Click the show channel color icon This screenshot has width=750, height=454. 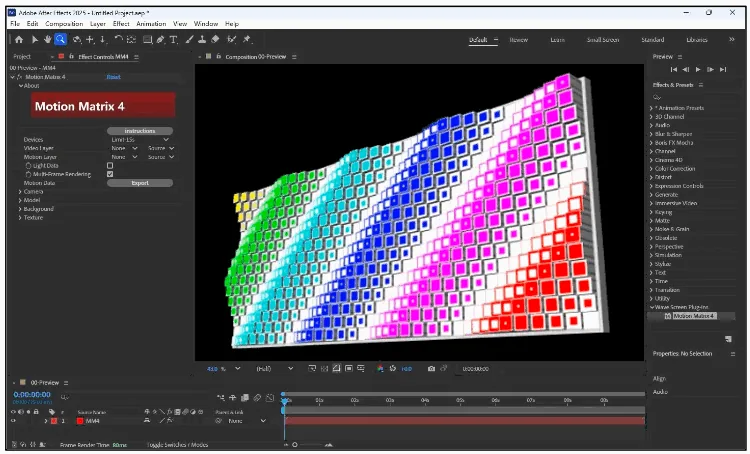(x=380, y=368)
